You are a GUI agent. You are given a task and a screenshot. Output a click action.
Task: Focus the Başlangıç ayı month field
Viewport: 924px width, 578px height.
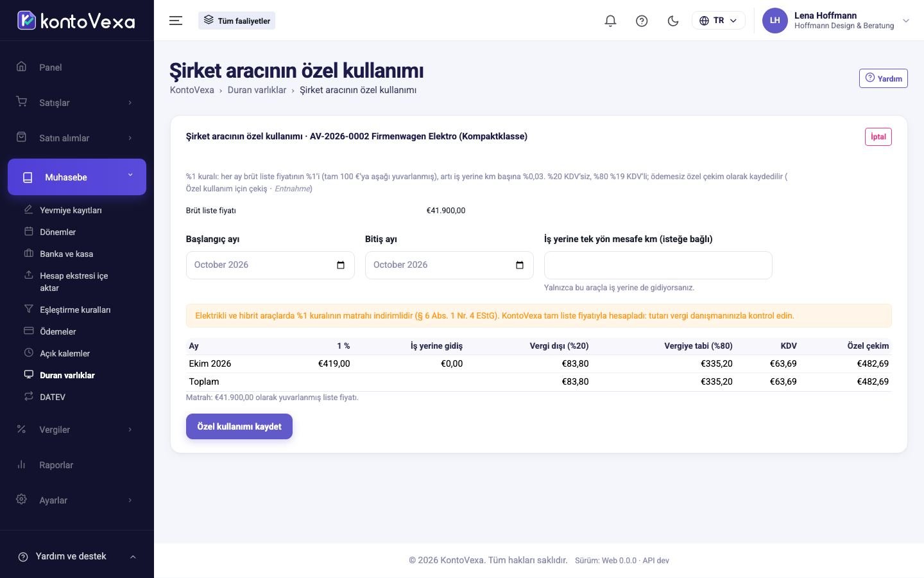click(x=270, y=265)
